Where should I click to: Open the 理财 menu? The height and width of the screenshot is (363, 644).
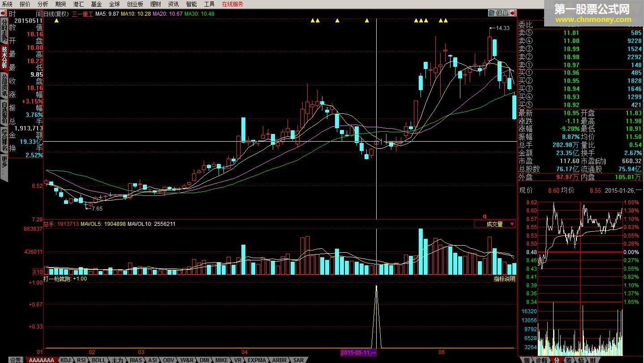(x=155, y=4)
